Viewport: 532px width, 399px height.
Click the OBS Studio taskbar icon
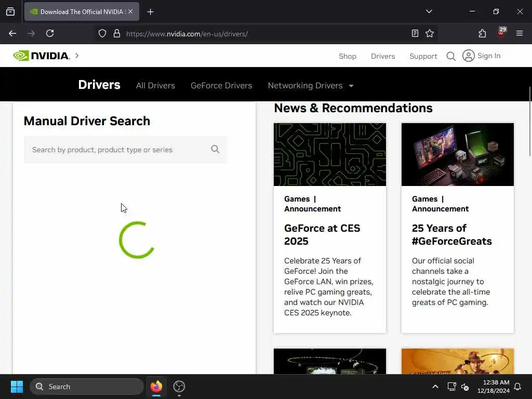[x=179, y=387]
